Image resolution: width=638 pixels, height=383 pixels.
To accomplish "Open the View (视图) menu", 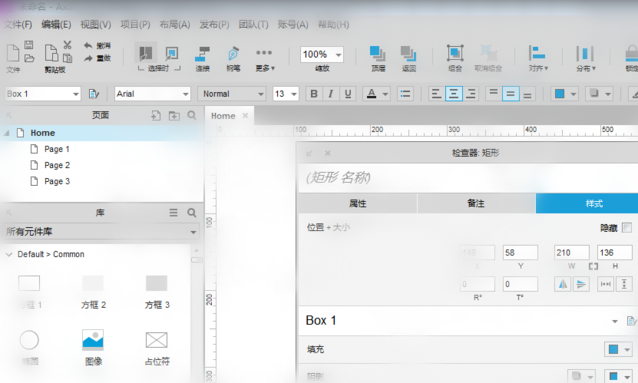I will coord(96,24).
